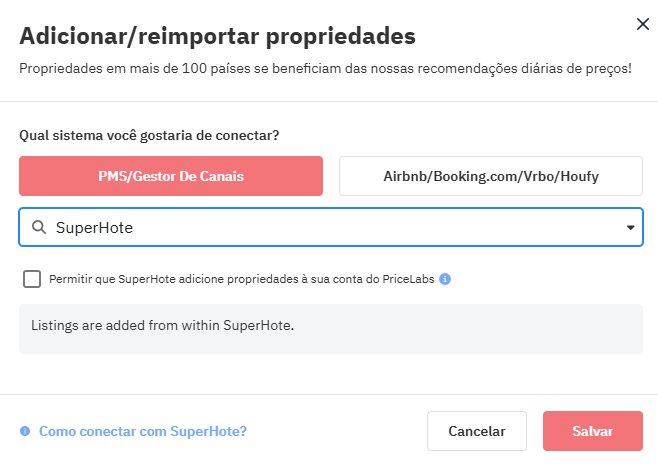Click info icon beside the PriceLabs permission text
The image size is (658, 469).
coord(445,279)
